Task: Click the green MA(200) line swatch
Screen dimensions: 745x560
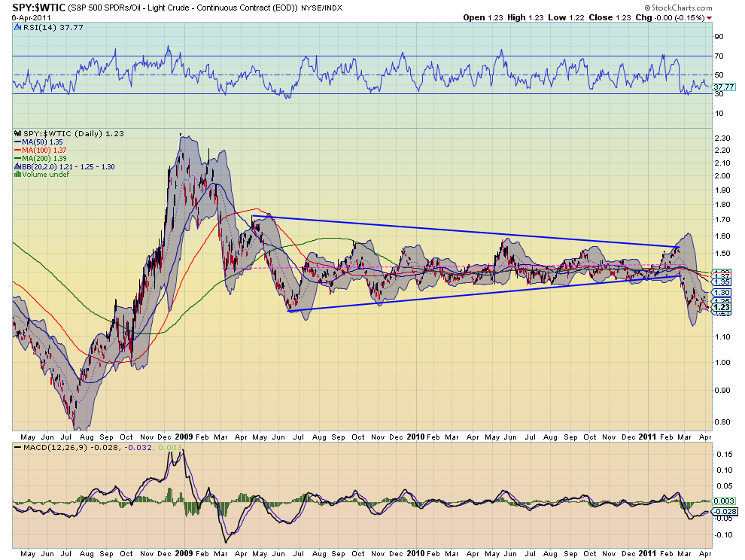Action: [x=17, y=158]
